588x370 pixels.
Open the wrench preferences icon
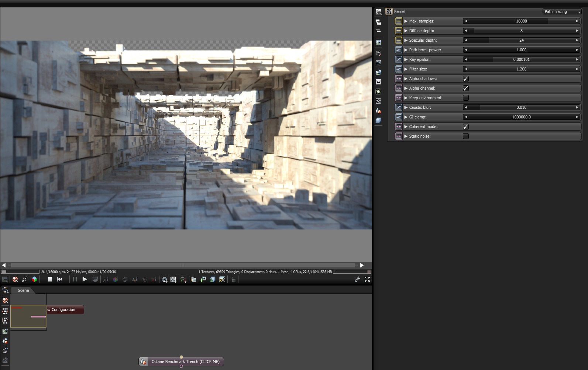[x=357, y=279]
